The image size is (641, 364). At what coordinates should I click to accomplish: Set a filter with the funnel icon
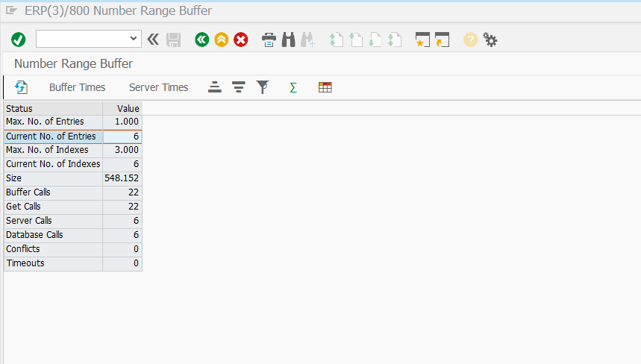tap(263, 87)
